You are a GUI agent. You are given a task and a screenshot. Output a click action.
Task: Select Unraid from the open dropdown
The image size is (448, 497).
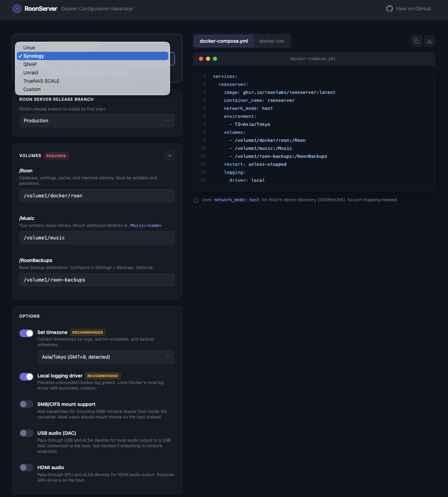click(31, 73)
